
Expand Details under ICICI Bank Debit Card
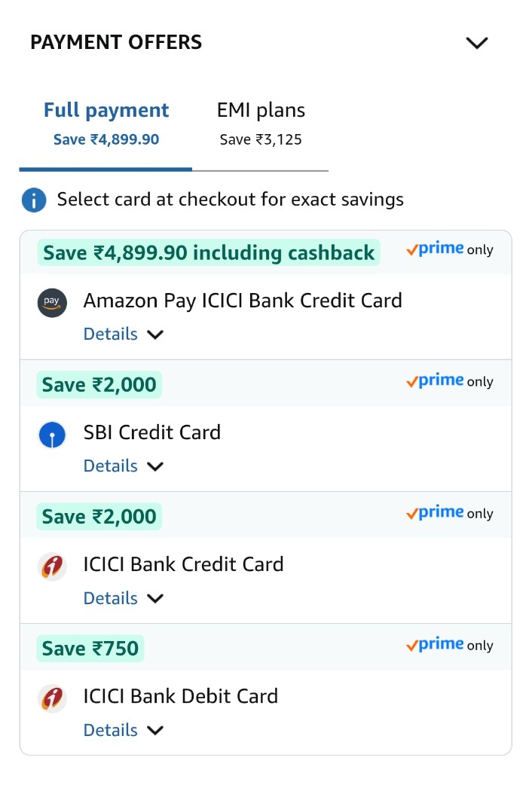click(124, 730)
